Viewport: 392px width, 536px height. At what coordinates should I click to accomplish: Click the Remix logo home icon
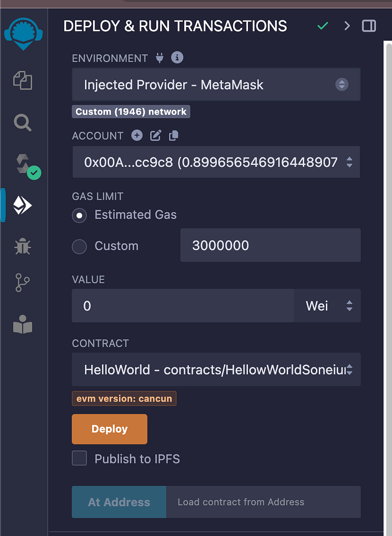(23, 34)
